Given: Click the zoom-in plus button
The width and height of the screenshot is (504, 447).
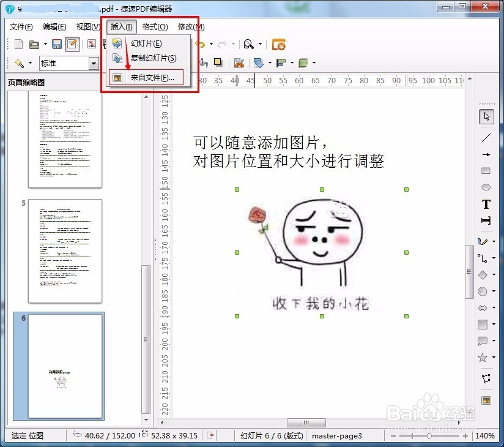Looking at the screenshot, I should pyautogui.click(x=465, y=436).
